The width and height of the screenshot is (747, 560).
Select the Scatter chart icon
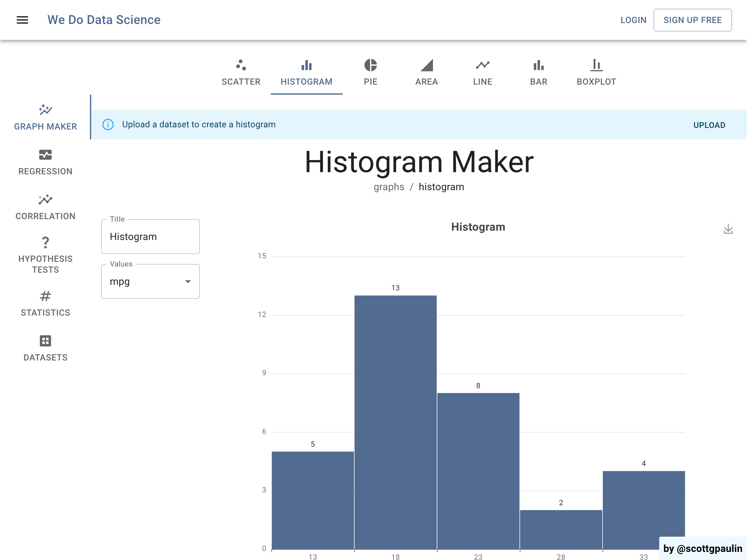241,65
